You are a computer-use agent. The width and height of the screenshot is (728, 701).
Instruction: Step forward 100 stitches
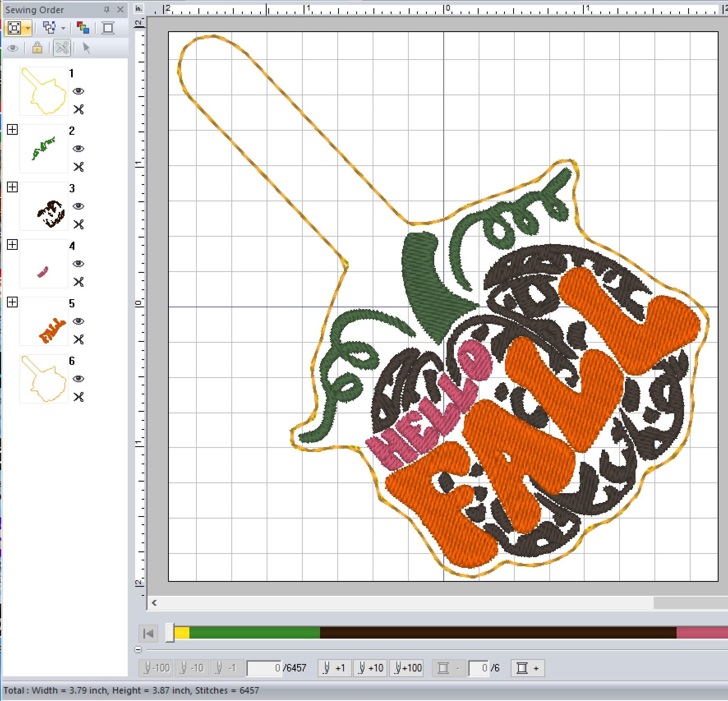click(x=407, y=668)
